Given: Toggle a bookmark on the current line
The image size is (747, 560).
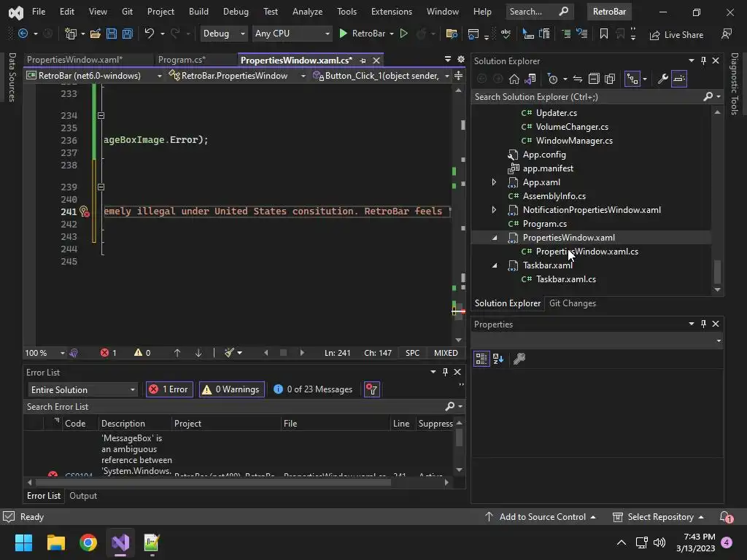Looking at the screenshot, I should (x=603, y=34).
